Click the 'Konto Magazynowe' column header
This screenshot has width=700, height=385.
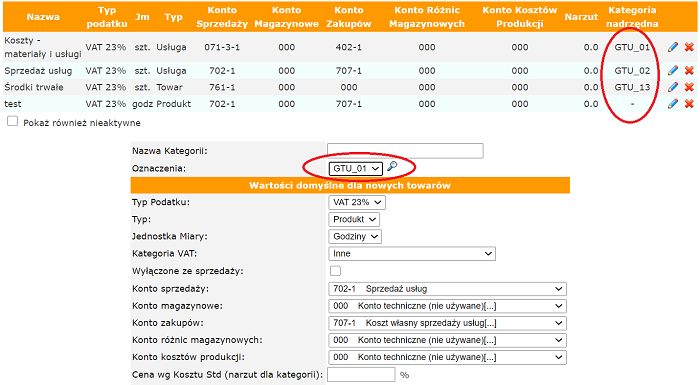coord(287,17)
